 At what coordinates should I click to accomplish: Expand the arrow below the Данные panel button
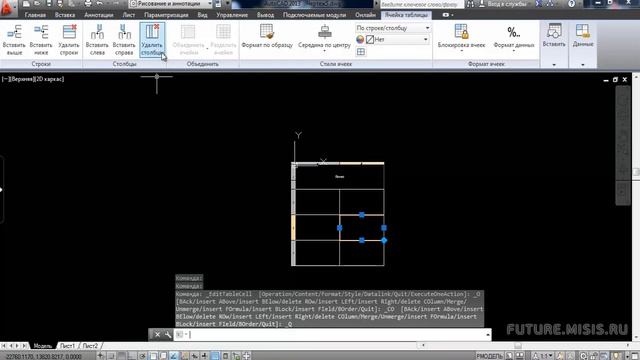(582, 64)
